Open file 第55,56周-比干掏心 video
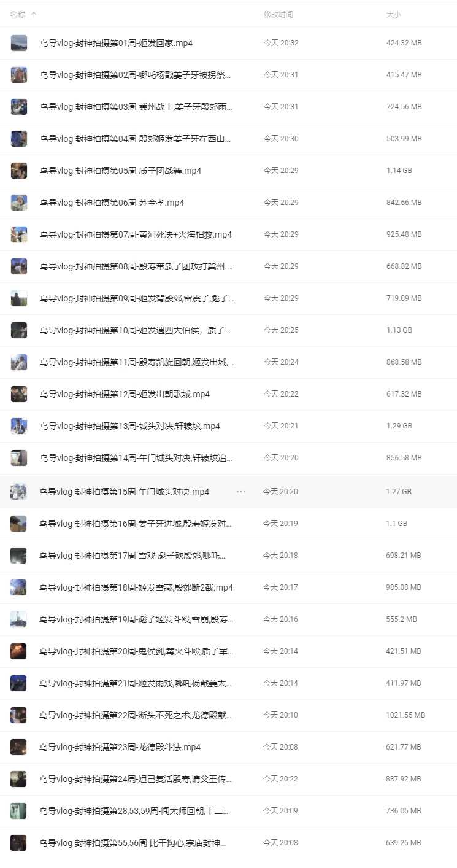Viewport: 457px width, 868px height. coord(132,843)
